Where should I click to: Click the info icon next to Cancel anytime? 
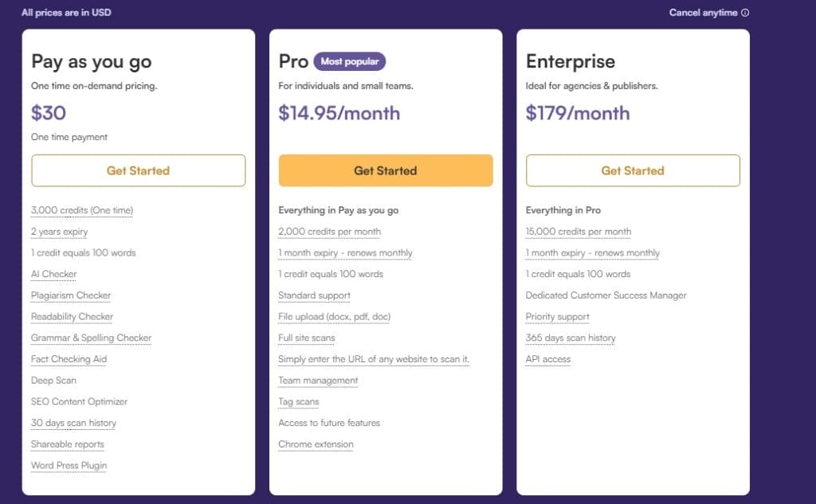746,13
